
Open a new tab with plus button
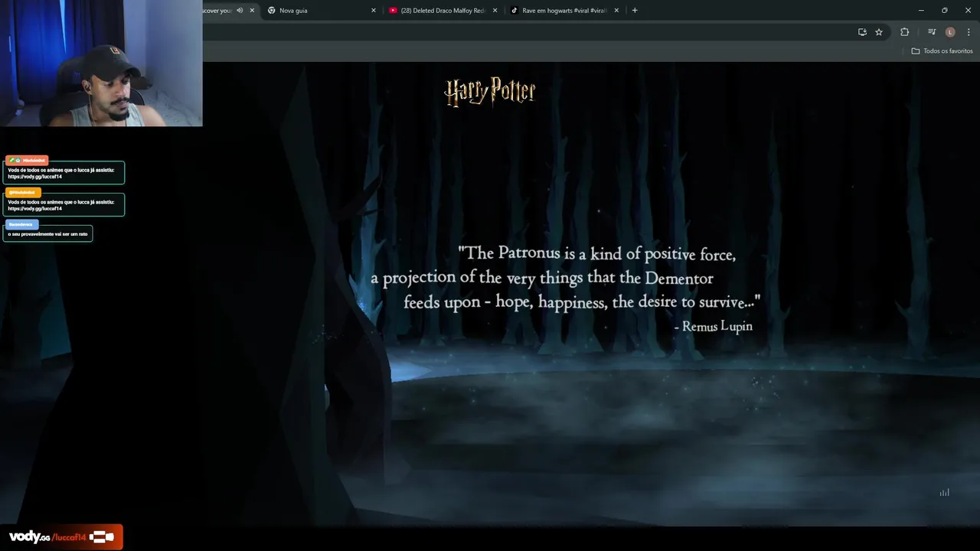(x=635, y=11)
